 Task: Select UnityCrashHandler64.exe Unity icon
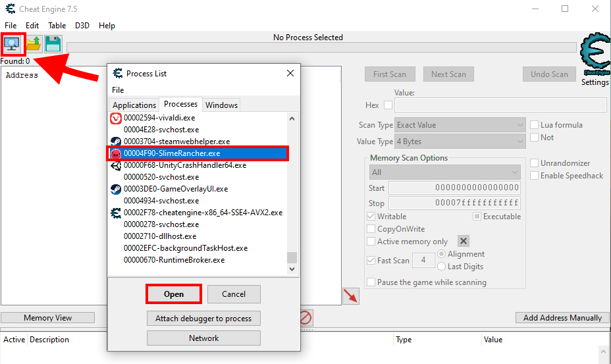tap(116, 165)
